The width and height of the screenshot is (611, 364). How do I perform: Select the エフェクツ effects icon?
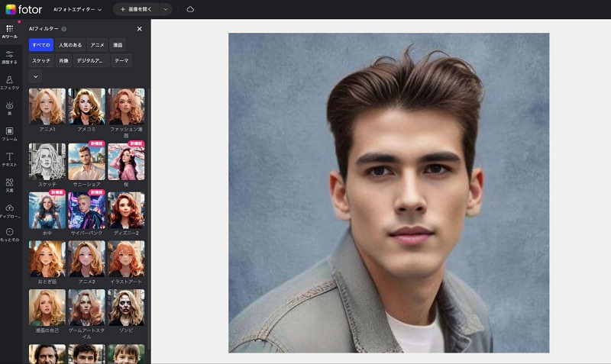point(9,81)
